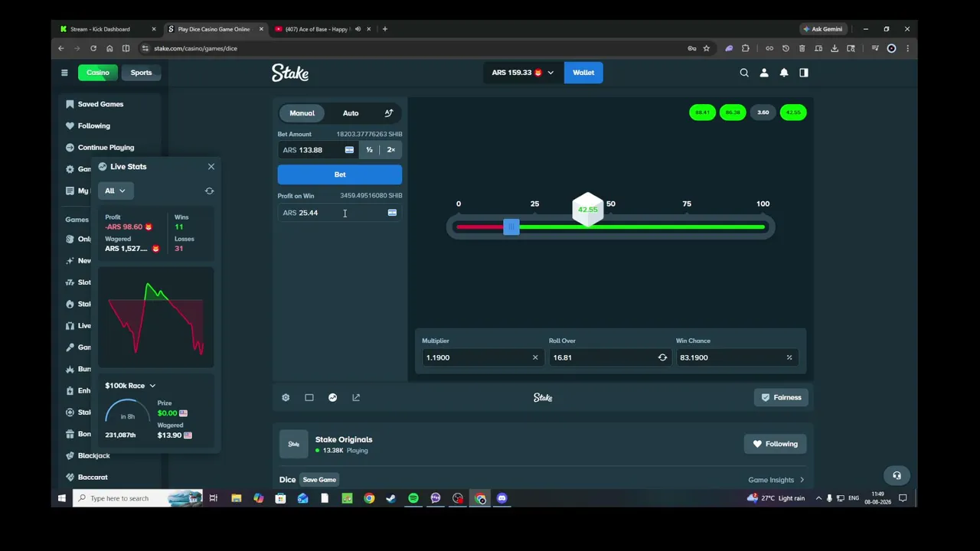980x551 pixels.
Task: Reload the browser page
Action: click(x=93, y=48)
